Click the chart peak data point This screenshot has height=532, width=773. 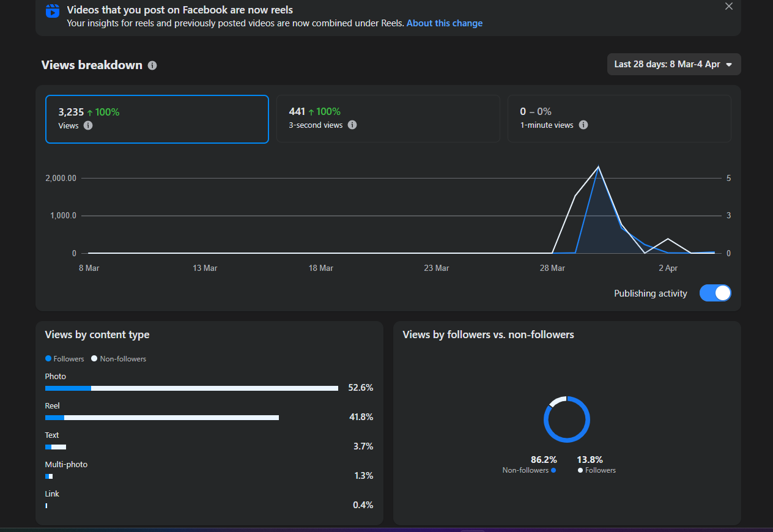598,167
